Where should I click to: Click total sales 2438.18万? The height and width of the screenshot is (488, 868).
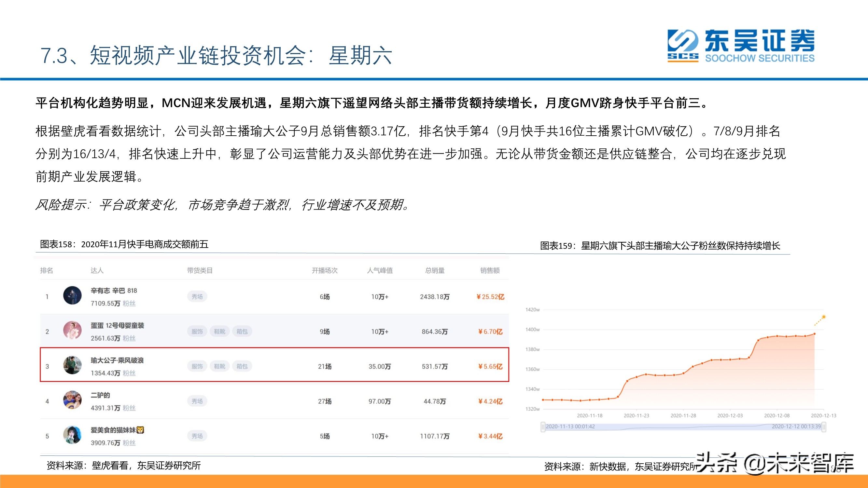coord(435,297)
